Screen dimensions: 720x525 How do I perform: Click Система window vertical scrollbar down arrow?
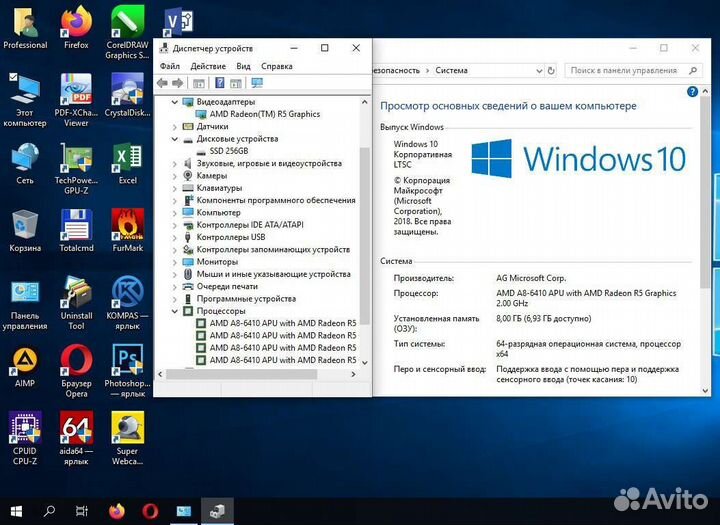click(x=705, y=391)
